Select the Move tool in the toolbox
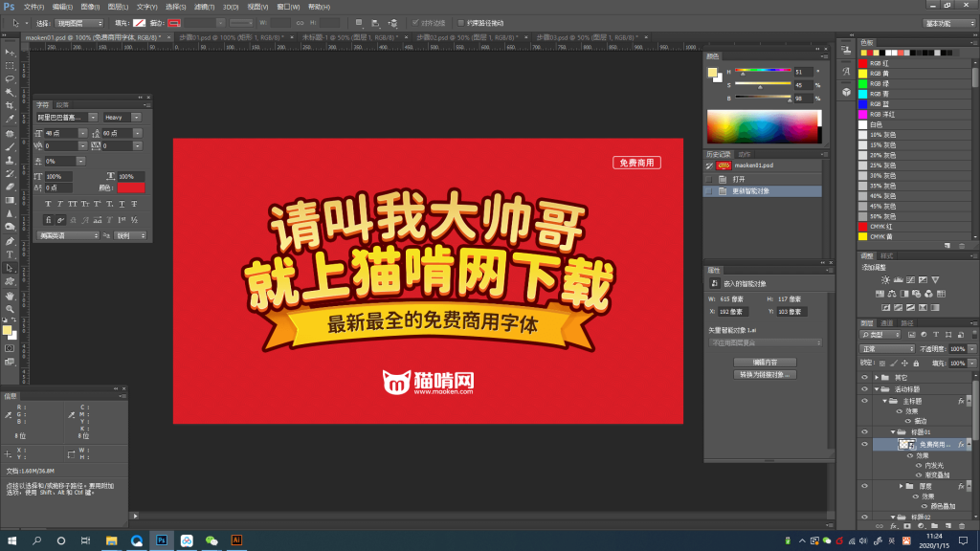Image resolution: width=980 pixels, height=551 pixels. click(10, 53)
